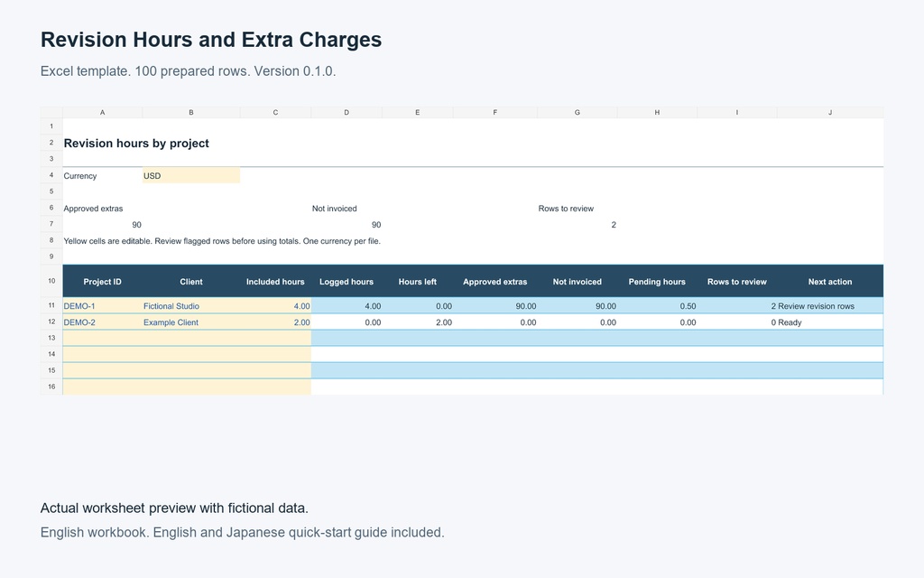Image resolution: width=924 pixels, height=578 pixels.
Task: Click the "Project ID" table header
Action: tap(103, 282)
